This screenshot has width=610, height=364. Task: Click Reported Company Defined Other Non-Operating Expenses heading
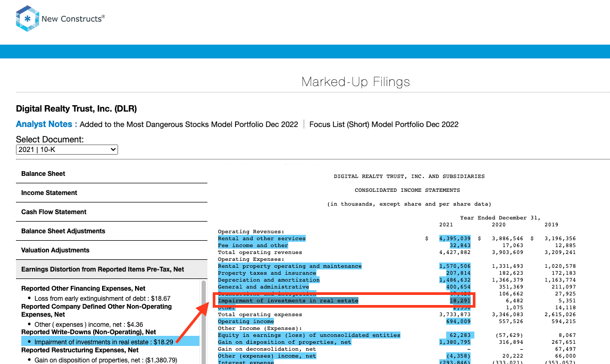point(96,310)
